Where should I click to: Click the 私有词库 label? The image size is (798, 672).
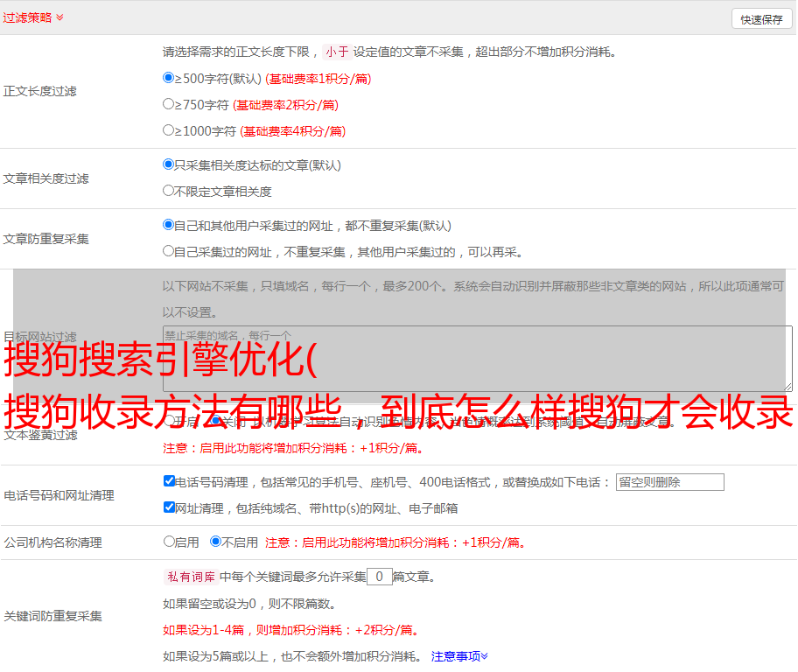click(x=189, y=577)
